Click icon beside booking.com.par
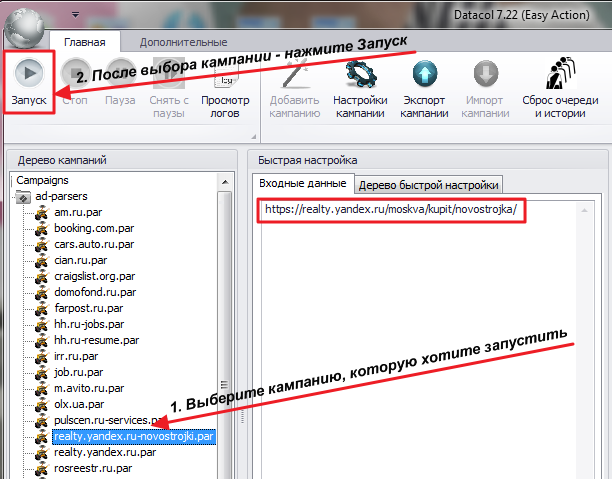 (x=42, y=229)
